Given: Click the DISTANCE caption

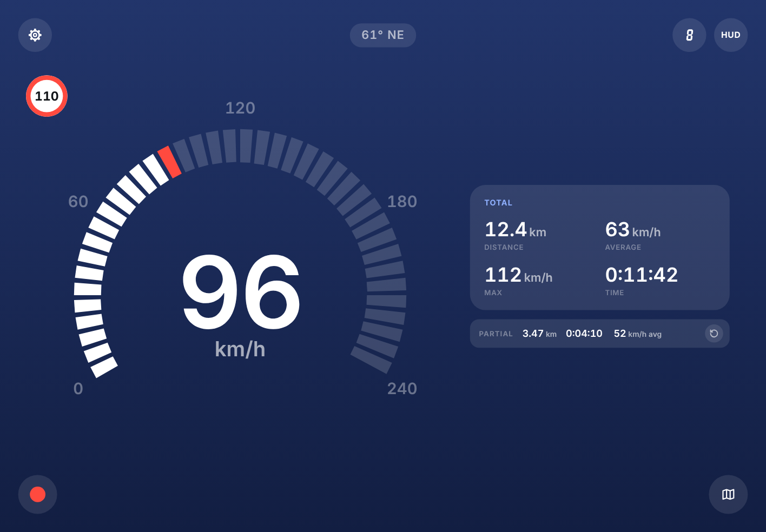Looking at the screenshot, I should coord(504,247).
